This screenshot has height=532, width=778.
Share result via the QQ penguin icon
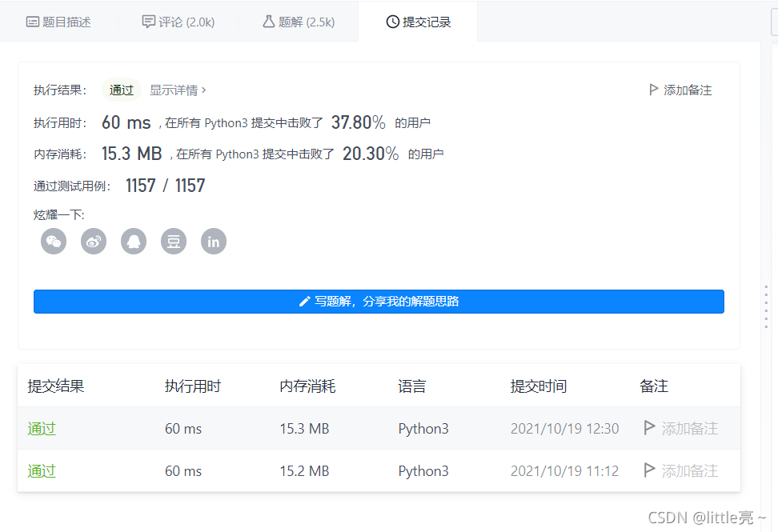[133, 241]
